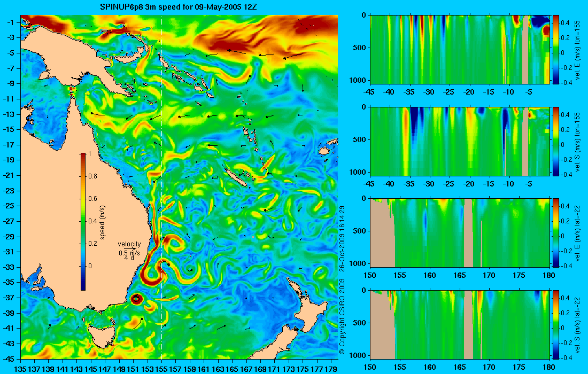Click the '-13' tick on map latitude axis
This screenshot has width=588, height=374.
point(9,114)
